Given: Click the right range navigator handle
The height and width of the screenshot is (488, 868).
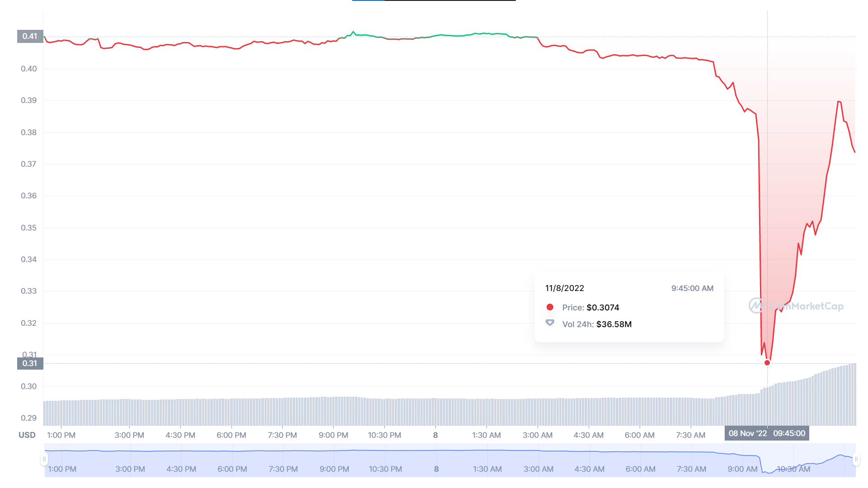Looking at the screenshot, I should 856,460.
